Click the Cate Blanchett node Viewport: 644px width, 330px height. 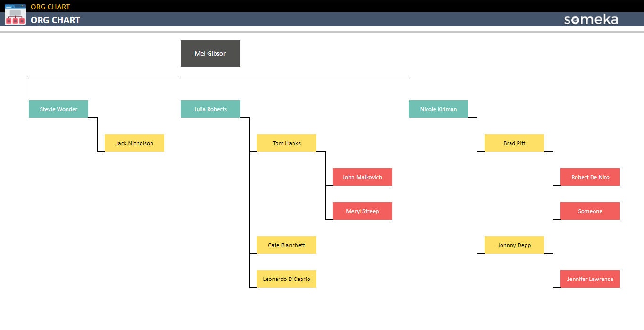pyautogui.click(x=286, y=245)
